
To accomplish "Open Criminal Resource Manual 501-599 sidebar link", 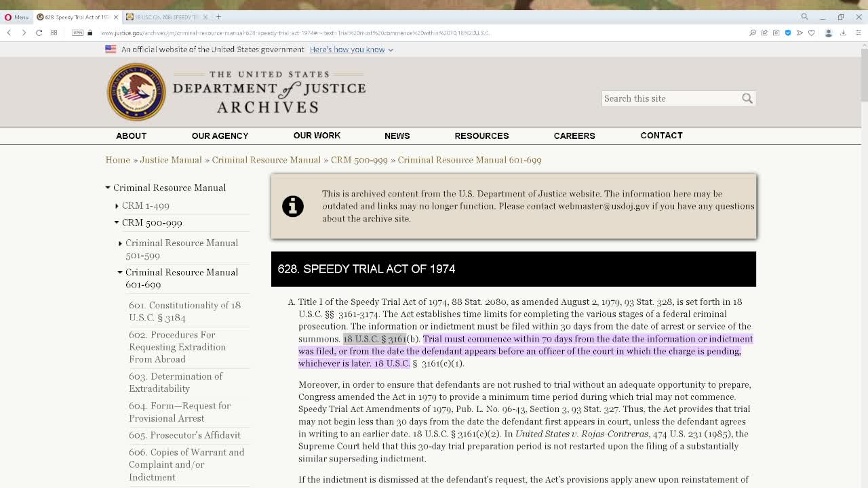I will [182, 249].
